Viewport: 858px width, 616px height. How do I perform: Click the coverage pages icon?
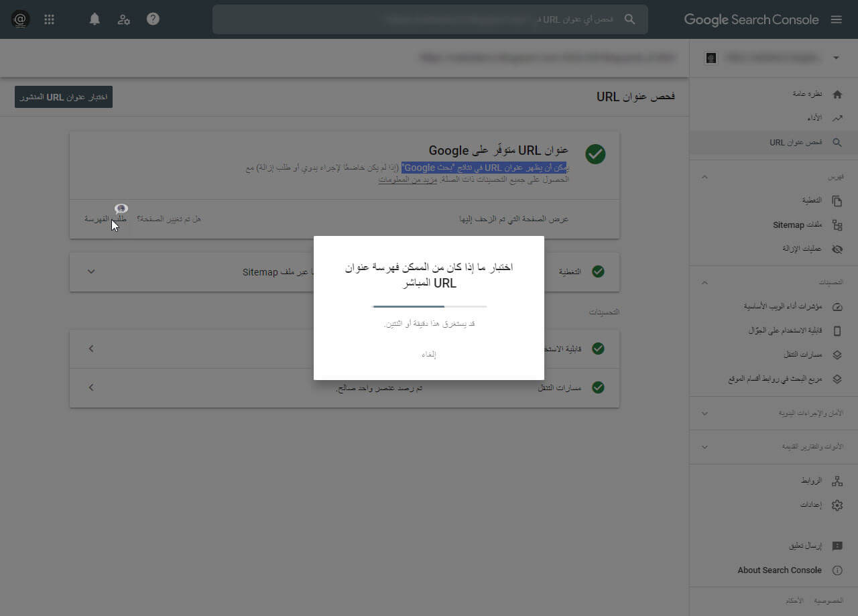837,200
